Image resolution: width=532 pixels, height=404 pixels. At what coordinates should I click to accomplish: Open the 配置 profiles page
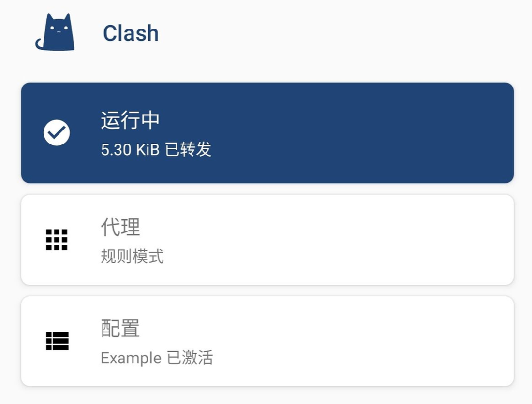point(120,329)
